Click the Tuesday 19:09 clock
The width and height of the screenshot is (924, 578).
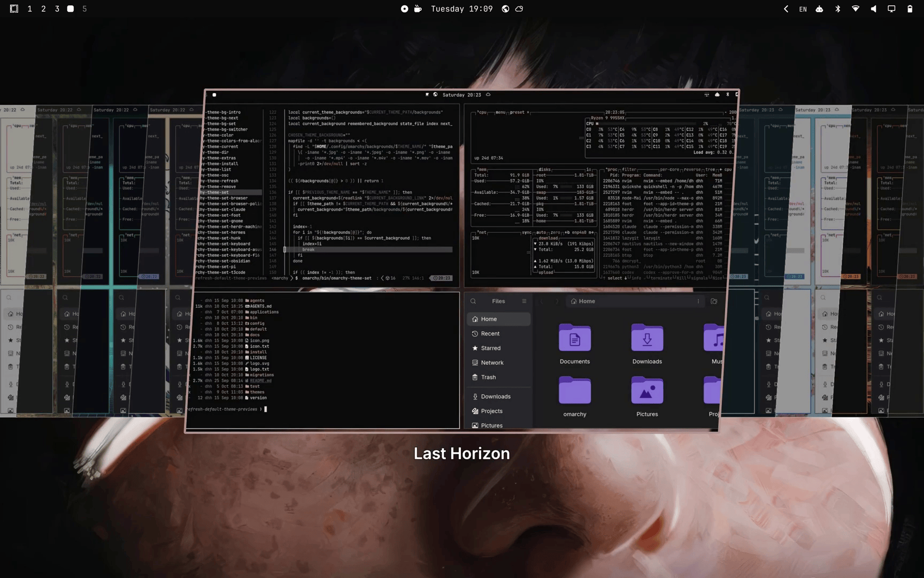point(461,9)
